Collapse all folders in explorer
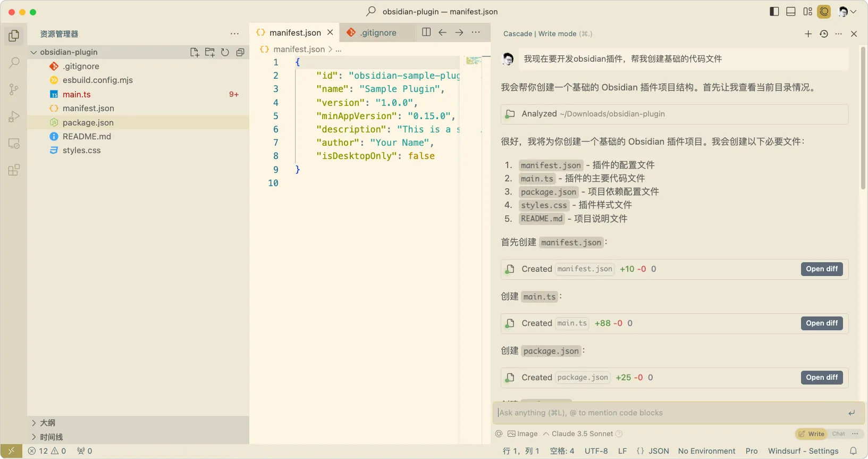This screenshot has height=459, width=868. point(240,52)
